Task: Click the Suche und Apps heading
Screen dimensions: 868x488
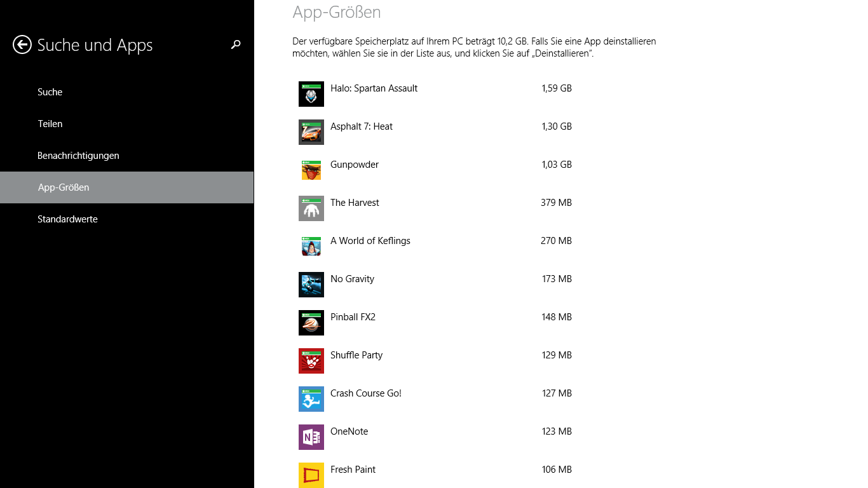Action: [95, 45]
